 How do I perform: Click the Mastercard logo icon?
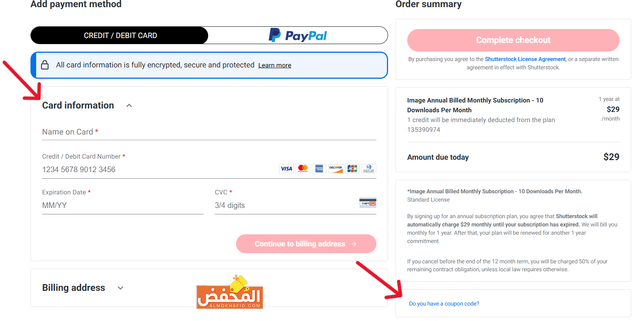(x=303, y=168)
